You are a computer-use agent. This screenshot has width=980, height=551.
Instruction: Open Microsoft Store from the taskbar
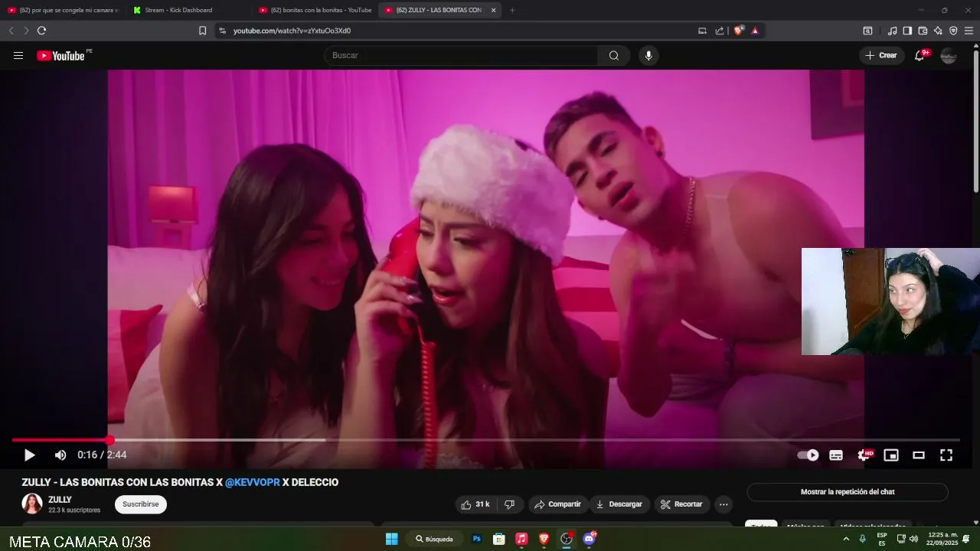[499, 539]
